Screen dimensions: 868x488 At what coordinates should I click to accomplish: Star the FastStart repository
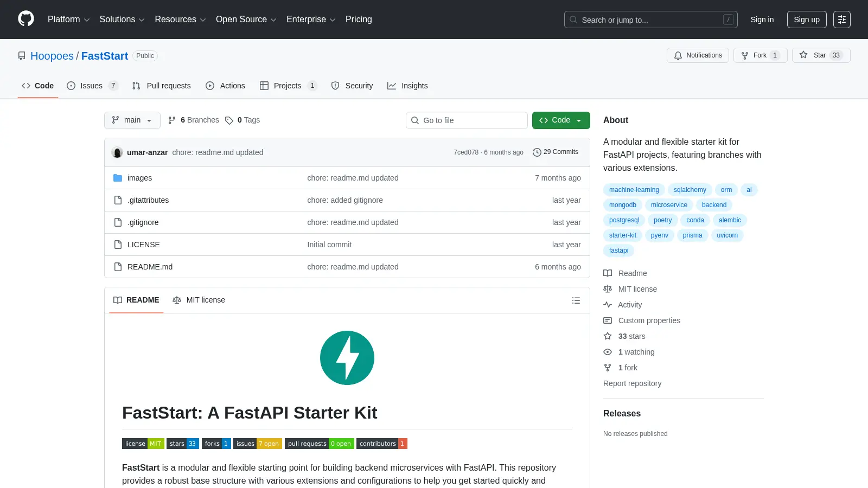tap(821, 55)
